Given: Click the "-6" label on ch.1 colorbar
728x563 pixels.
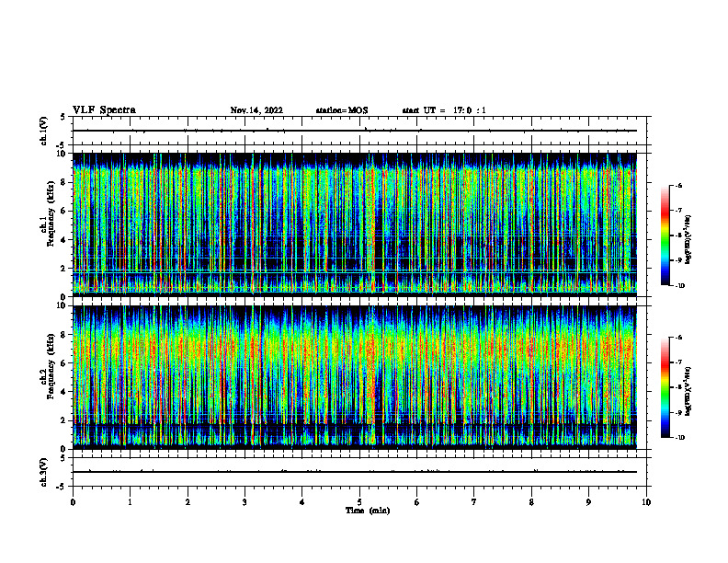Looking at the screenshot, I should pyautogui.click(x=679, y=186).
